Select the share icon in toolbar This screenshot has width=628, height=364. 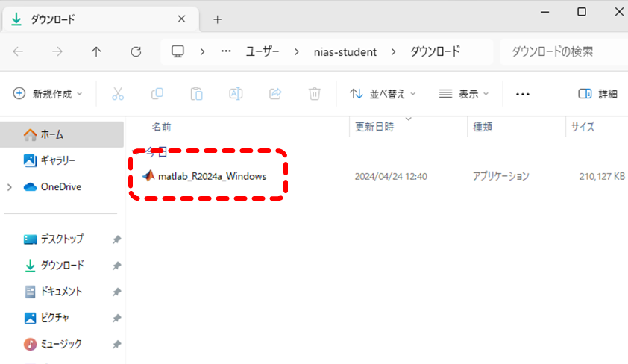(275, 94)
